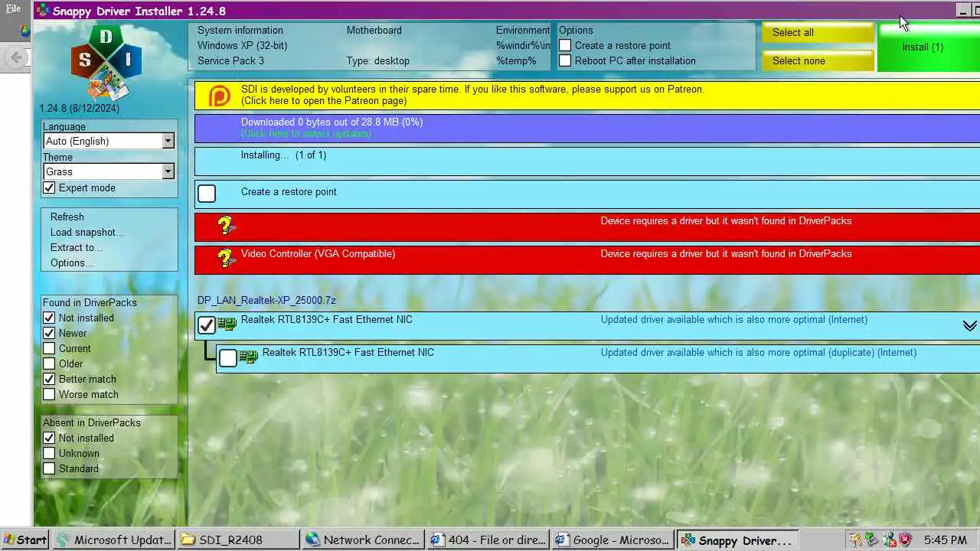980x551 pixels.
Task: Click the Windows Start button
Action: [x=24, y=540]
